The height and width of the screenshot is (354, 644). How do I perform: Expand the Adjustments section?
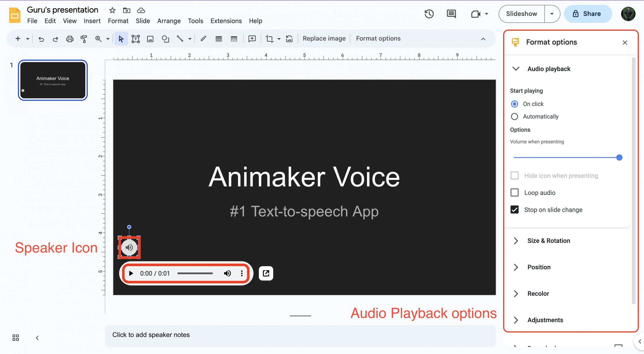click(515, 320)
